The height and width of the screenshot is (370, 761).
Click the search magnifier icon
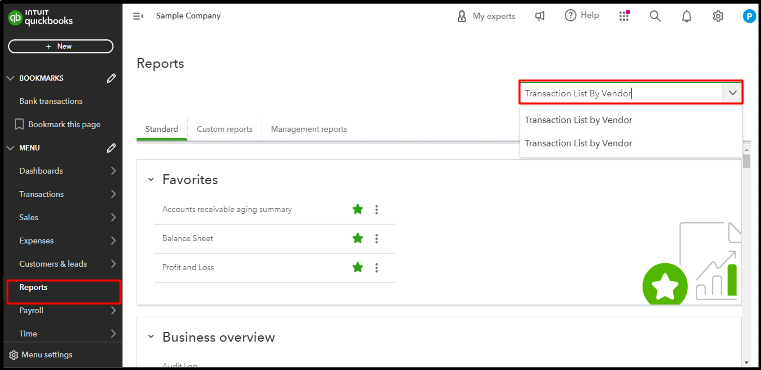point(655,16)
